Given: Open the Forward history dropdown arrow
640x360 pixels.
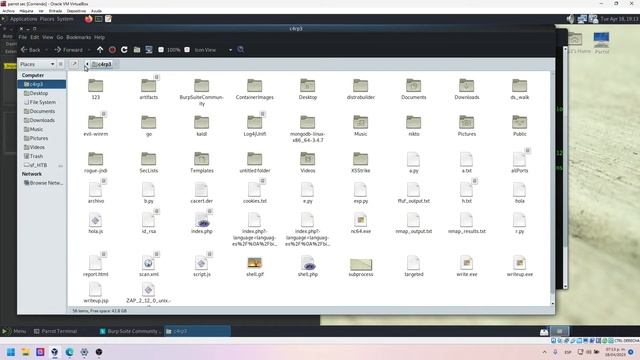Looking at the screenshot, I should (x=89, y=50).
